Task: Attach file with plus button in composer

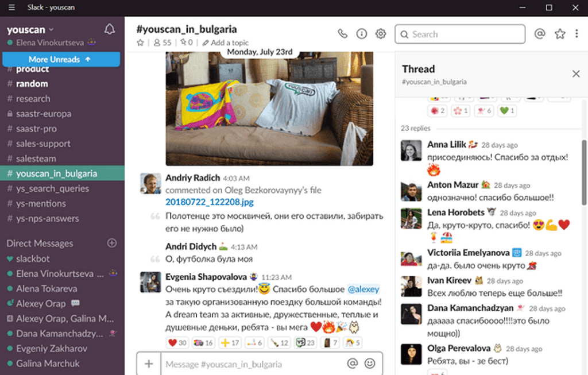Action: 149,364
